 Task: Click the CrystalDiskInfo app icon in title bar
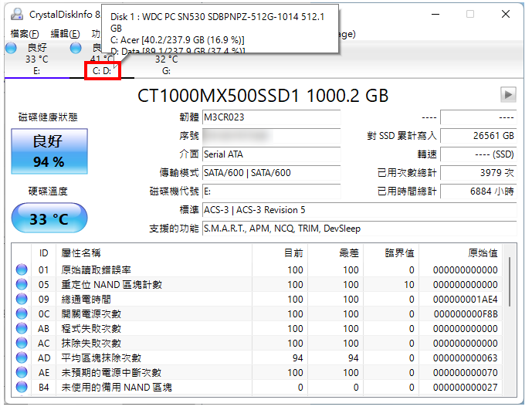pyautogui.click(x=17, y=14)
